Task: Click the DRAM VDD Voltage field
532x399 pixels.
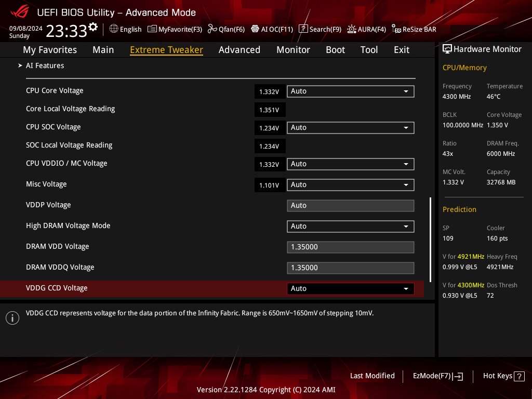Action: pos(351,247)
